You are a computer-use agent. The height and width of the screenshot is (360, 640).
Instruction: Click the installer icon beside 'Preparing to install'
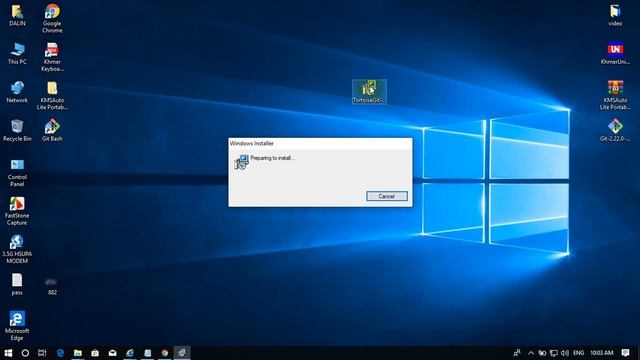click(241, 162)
